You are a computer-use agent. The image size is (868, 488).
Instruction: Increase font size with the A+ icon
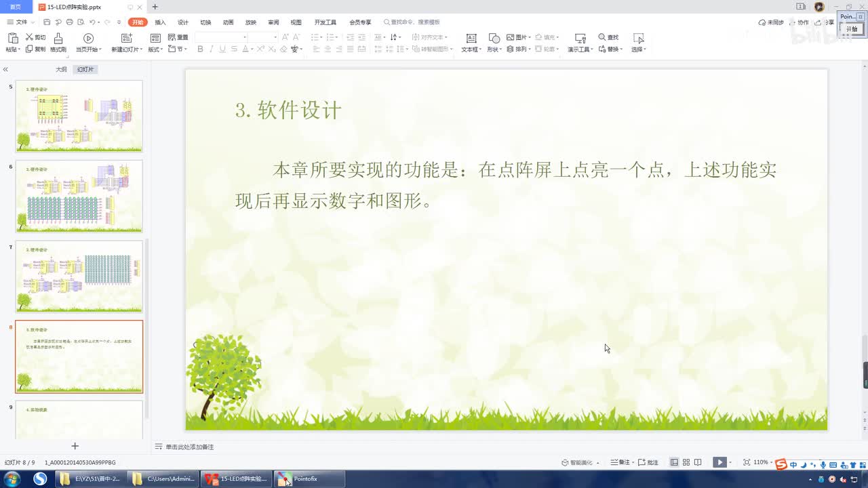[x=285, y=37]
